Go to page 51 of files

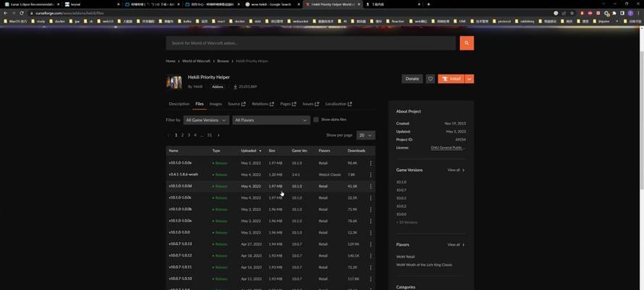209,135
